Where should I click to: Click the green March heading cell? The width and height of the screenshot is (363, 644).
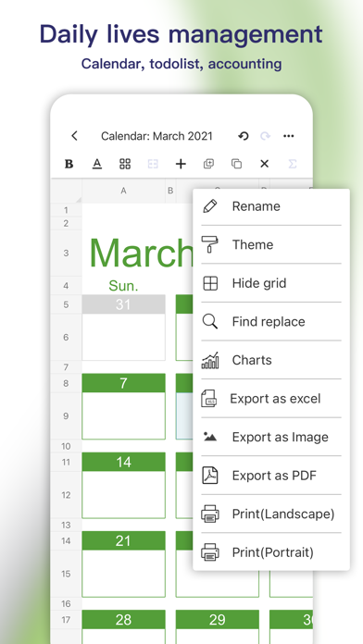pyautogui.click(x=141, y=253)
